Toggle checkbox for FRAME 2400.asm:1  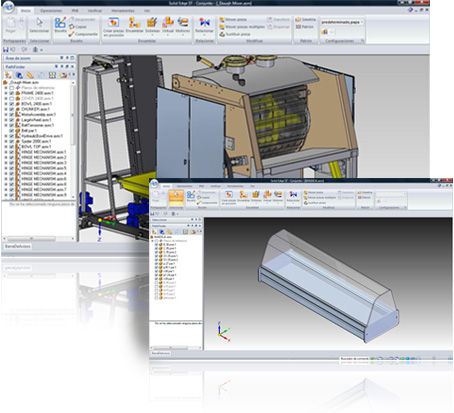click(12, 93)
